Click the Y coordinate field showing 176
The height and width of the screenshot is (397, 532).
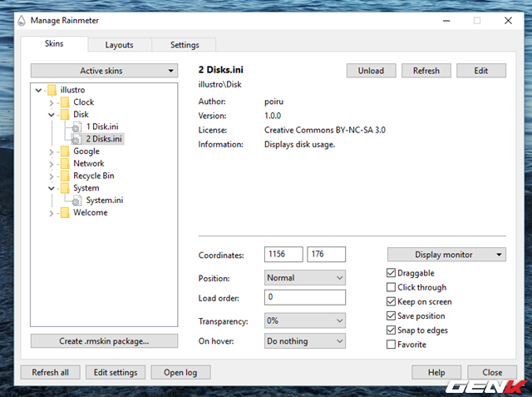click(327, 255)
